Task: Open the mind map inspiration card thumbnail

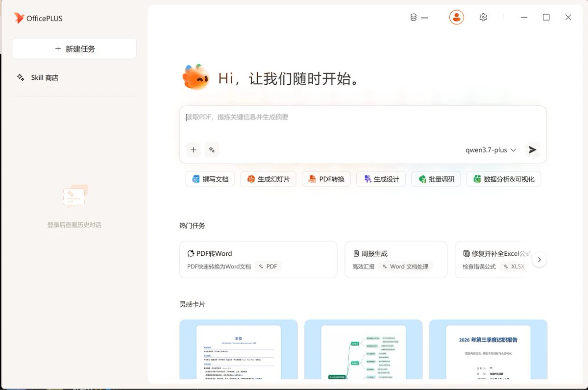Action: tap(363, 349)
